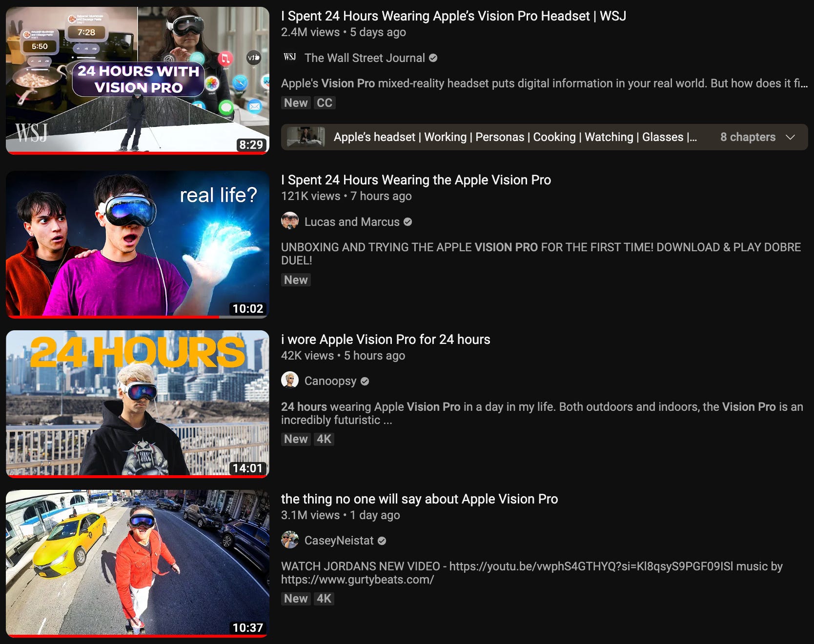
Task: Click verified badge next to Lucas and Marcus
Action: tap(408, 222)
